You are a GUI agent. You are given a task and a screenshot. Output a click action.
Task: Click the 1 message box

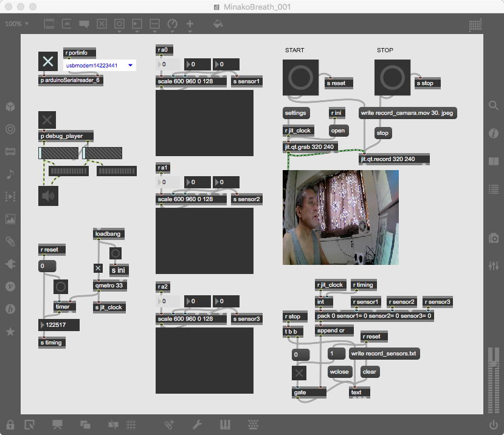[x=336, y=354]
